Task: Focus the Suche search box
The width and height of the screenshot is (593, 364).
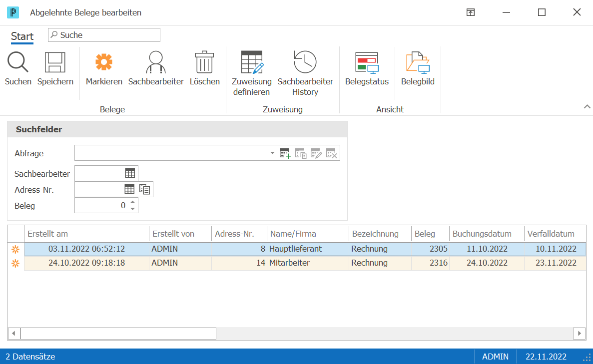Action: pyautogui.click(x=104, y=35)
